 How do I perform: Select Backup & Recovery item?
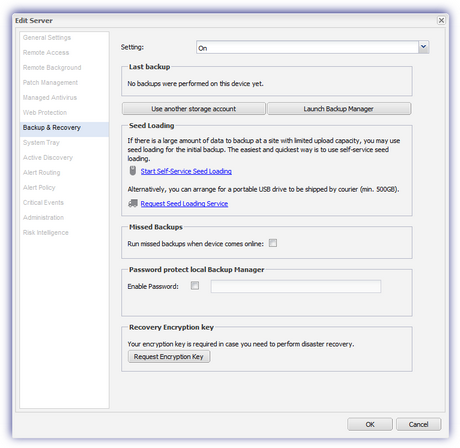point(64,129)
